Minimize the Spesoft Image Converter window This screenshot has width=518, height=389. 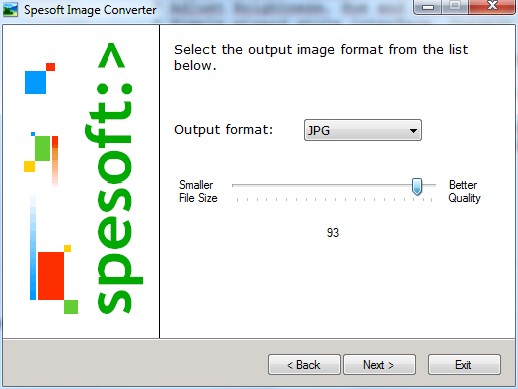[428, 7]
